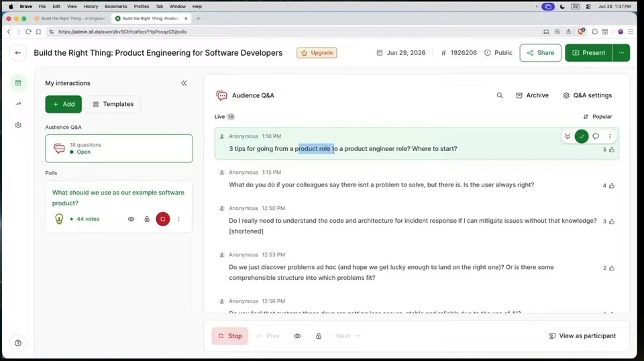The height and width of the screenshot is (361, 644).
Task: Open a new browser tab
Action: point(198,19)
